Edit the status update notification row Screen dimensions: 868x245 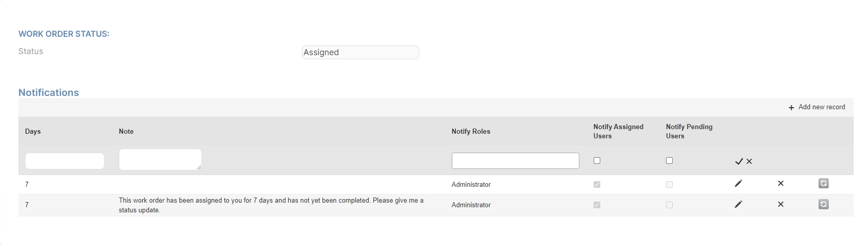click(738, 204)
